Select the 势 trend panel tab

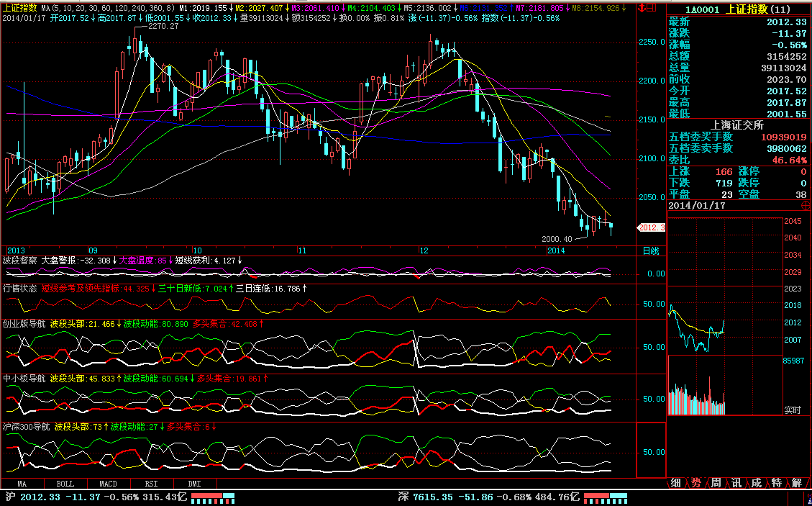tap(696, 483)
